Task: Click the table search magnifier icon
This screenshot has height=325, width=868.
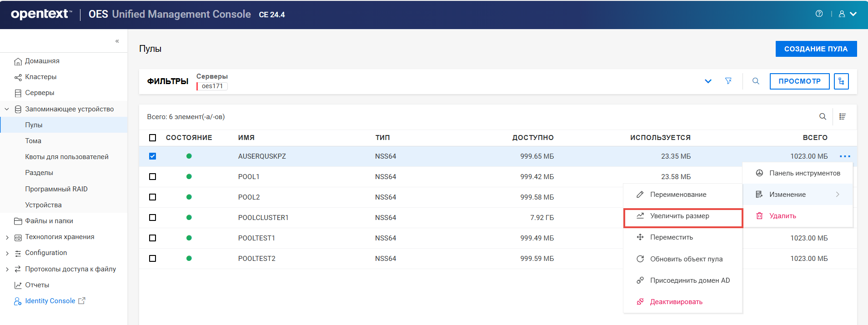Action: (823, 117)
